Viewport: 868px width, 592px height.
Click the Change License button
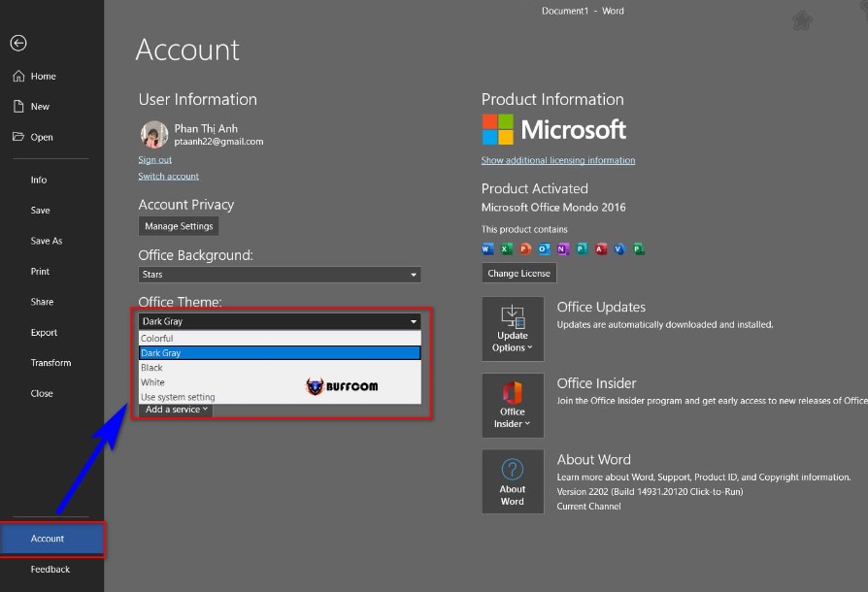(x=518, y=274)
